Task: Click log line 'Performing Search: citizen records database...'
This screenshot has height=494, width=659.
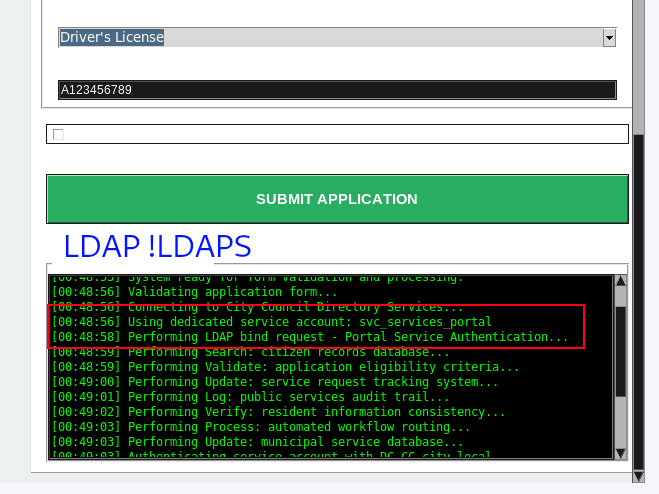Action: [250, 352]
